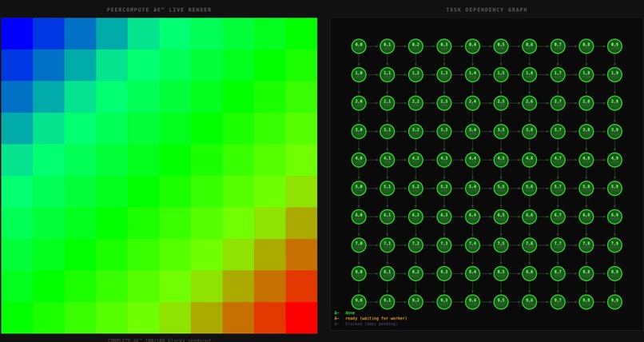644x342 pixels.
Task: Open task node 3,6
Action: (530, 131)
